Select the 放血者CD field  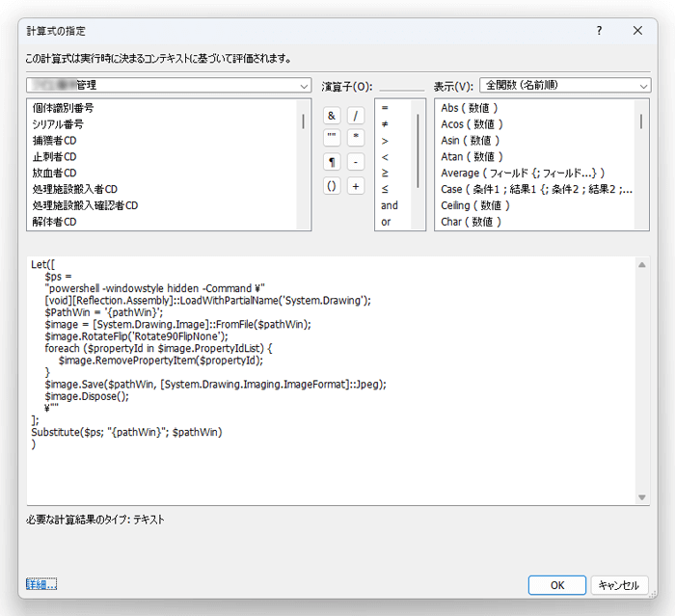click(x=54, y=174)
